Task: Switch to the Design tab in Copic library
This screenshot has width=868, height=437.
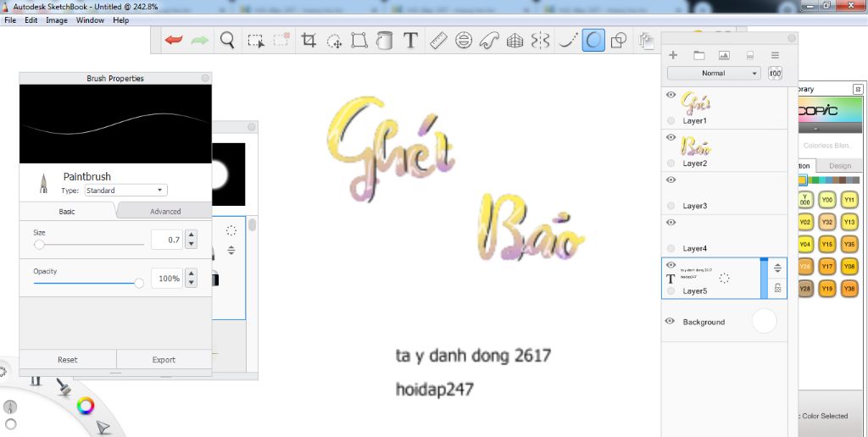Action: coord(840,165)
